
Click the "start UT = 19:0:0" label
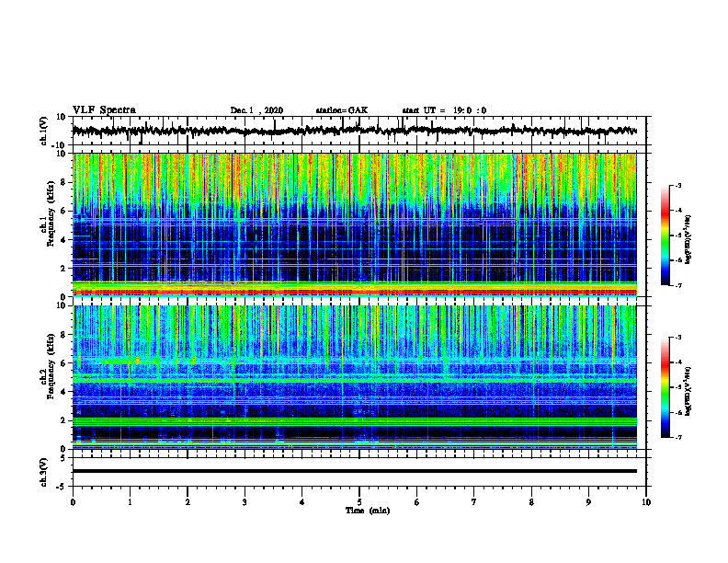click(x=444, y=110)
